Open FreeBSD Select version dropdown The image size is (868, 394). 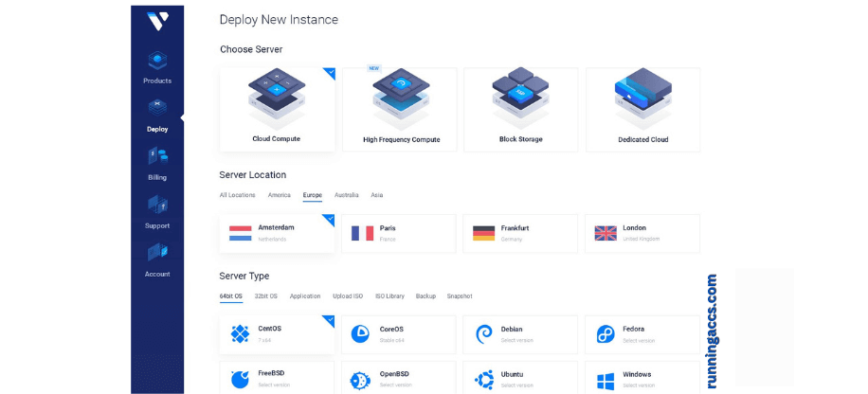tap(274, 385)
